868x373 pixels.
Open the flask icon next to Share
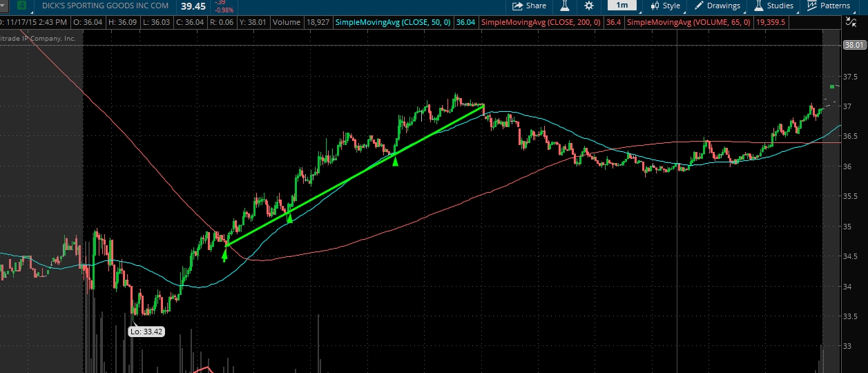coord(564,6)
